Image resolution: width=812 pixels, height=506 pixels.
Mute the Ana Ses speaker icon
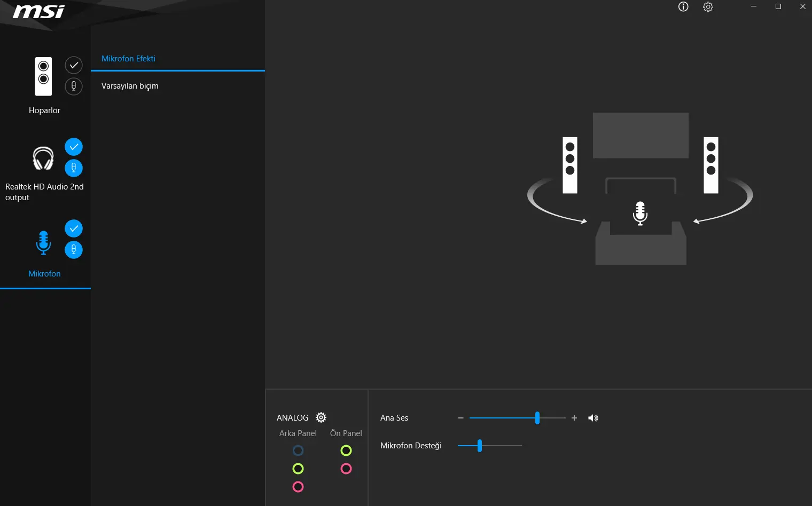(593, 418)
